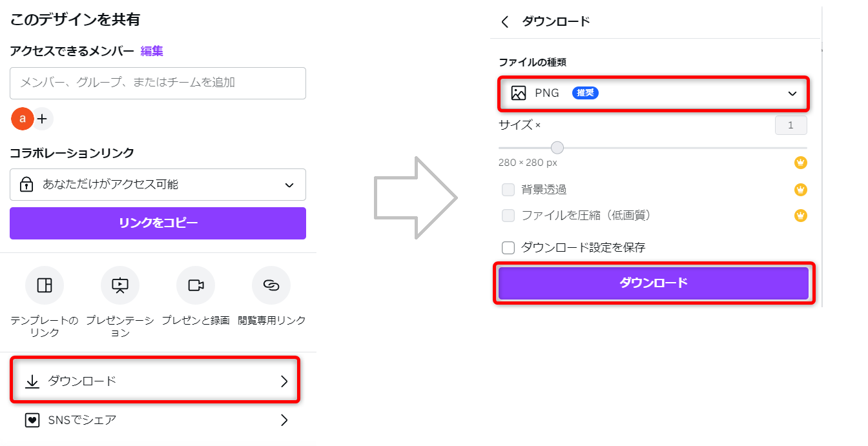Click the crown icon next to 背景透過
Screen dimensions: 868x446
tap(801, 190)
